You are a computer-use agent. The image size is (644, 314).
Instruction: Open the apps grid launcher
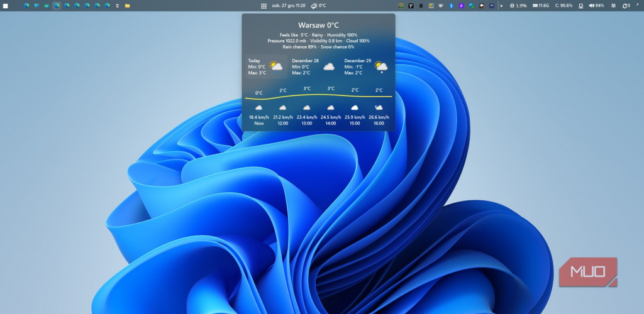click(264, 6)
